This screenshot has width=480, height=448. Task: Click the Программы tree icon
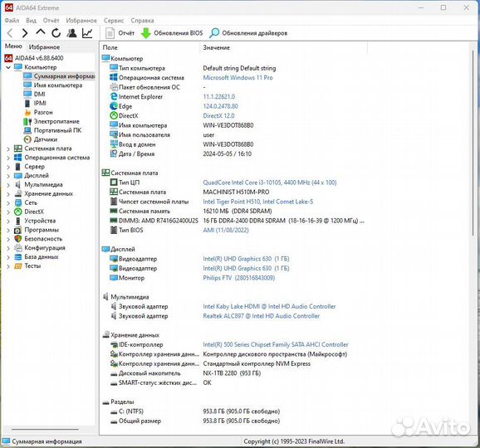point(18,230)
